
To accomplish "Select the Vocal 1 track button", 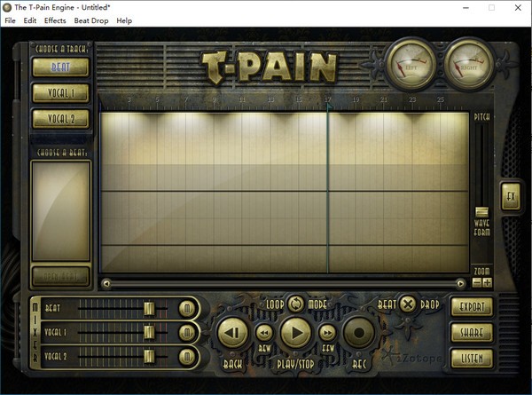I will click(60, 92).
